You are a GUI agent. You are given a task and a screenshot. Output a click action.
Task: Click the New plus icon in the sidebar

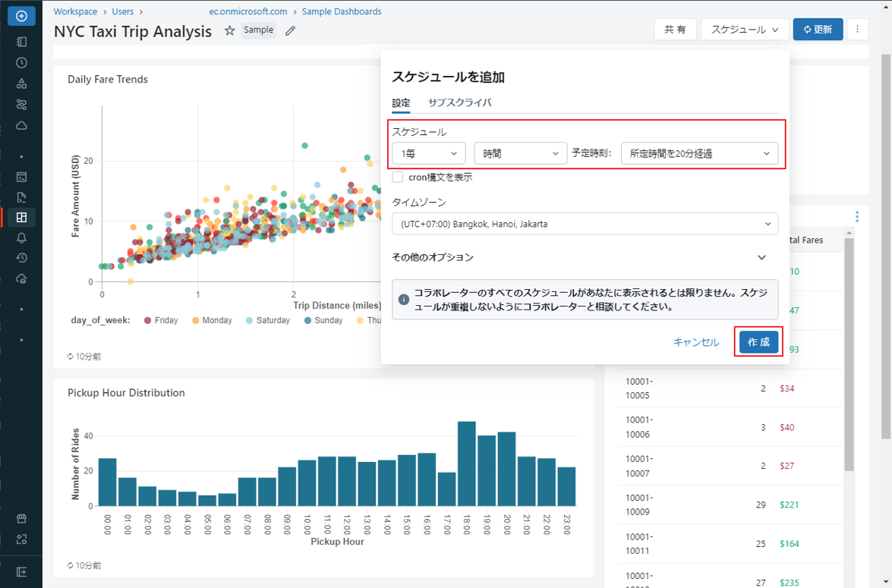point(21,16)
